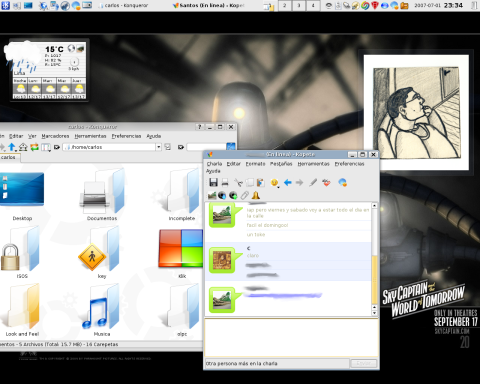Screen dimensions: 480x384
Task: Open Ayuda menu in Konqueror
Action: point(154,136)
